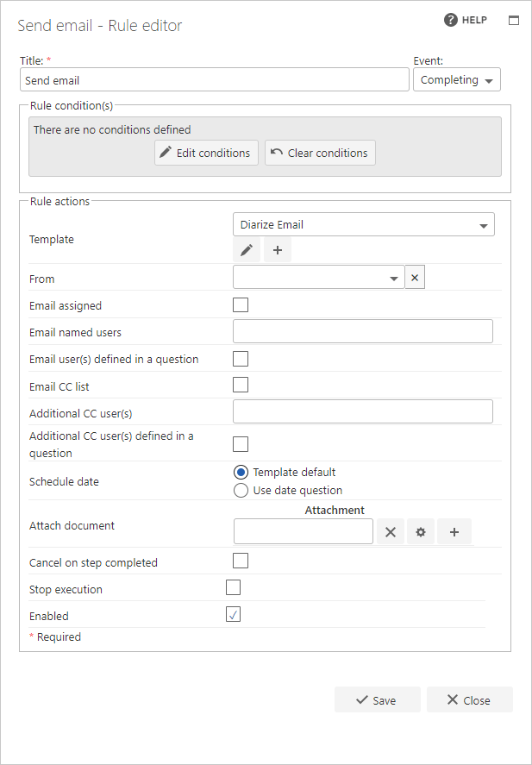Focus the Title input field
Screen dimensions: 532x765
(215, 79)
